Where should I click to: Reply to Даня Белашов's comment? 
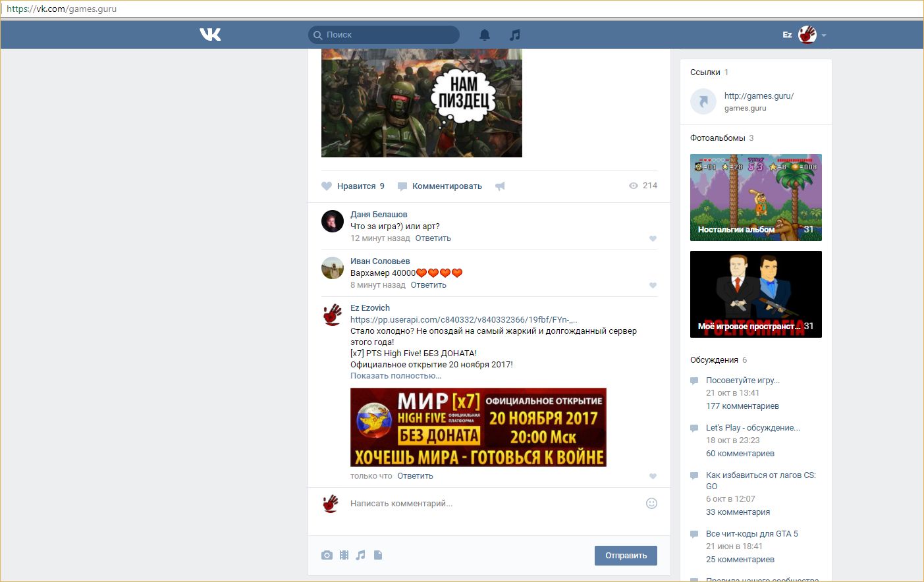coord(433,238)
